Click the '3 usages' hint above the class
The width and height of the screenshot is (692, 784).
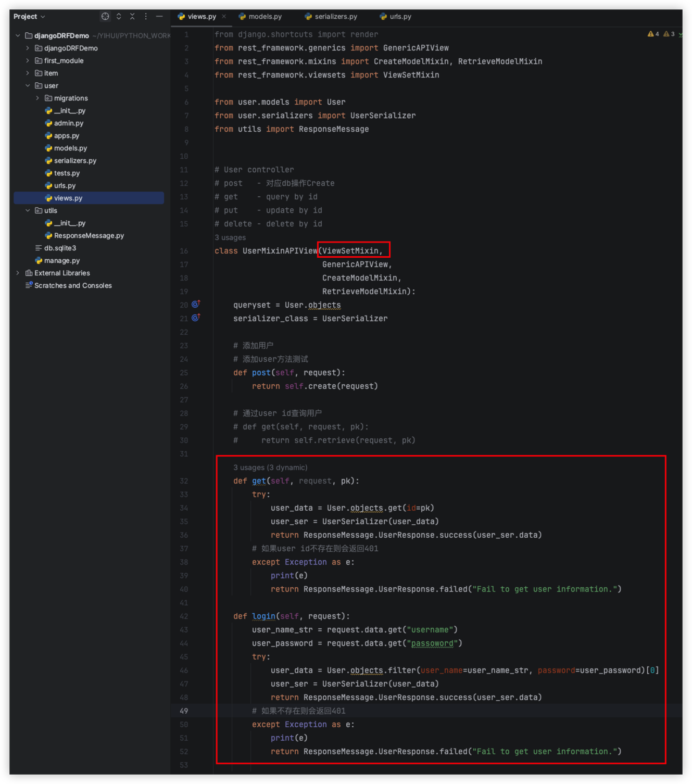point(230,238)
